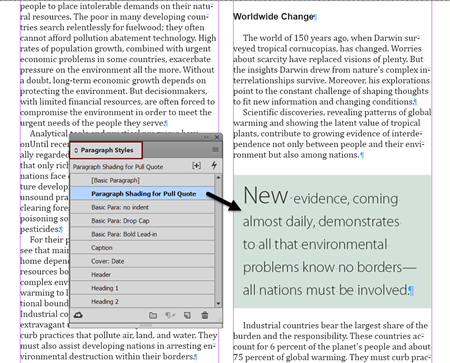Click the Delete Style trash icon
The height and width of the screenshot is (363, 450).
[205, 315]
